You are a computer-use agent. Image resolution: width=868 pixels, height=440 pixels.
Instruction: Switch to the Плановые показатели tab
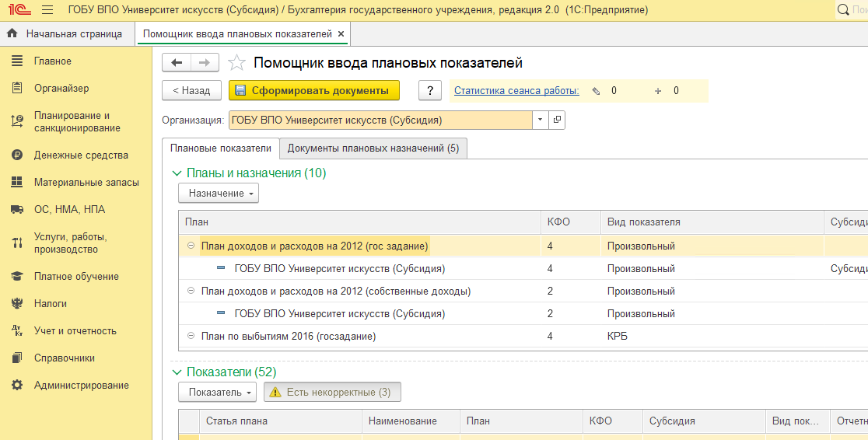[x=220, y=148]
